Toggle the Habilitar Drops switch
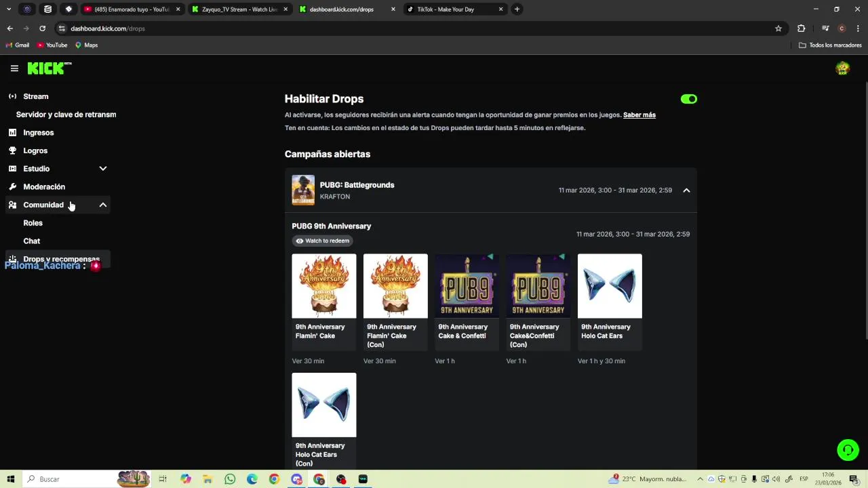The width and height of the screenshot is (868, 488). click(689, 99)
